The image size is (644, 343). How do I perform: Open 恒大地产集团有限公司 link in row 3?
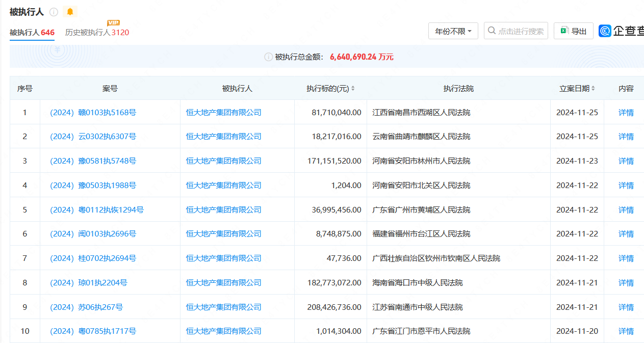[x=223, y=161]
